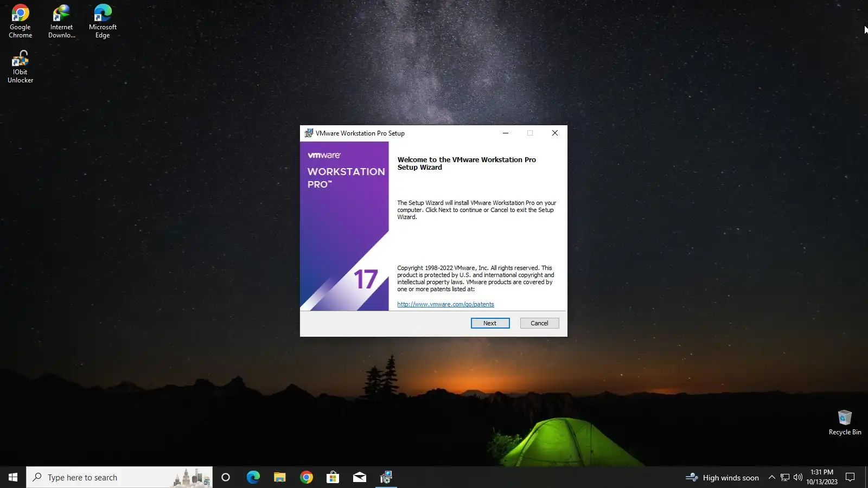Open Internet Download Manager desktop shortcut
The image size is (868, 488).
point(61,22)
